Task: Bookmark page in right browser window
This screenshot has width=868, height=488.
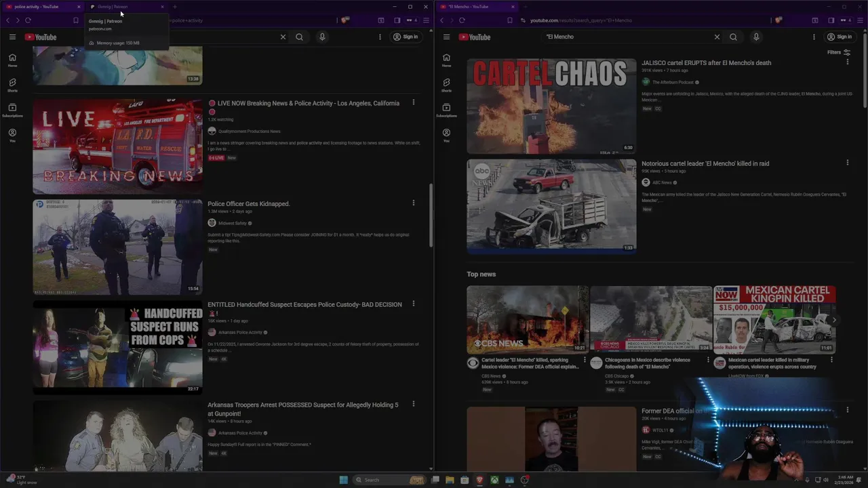Action: [x=510, y=20]
